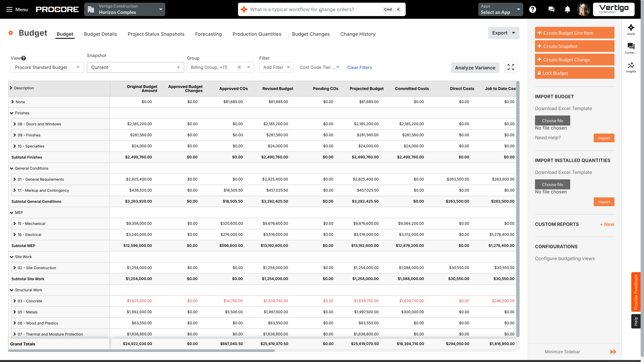
Task: Collapse the Finishes group
Action: coord(12,113)
